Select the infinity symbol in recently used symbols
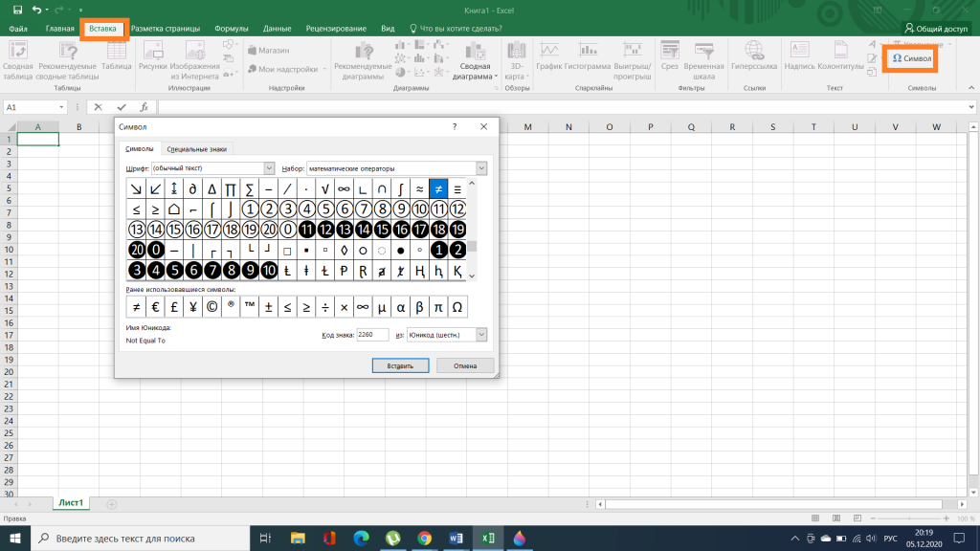 [363, 307]
